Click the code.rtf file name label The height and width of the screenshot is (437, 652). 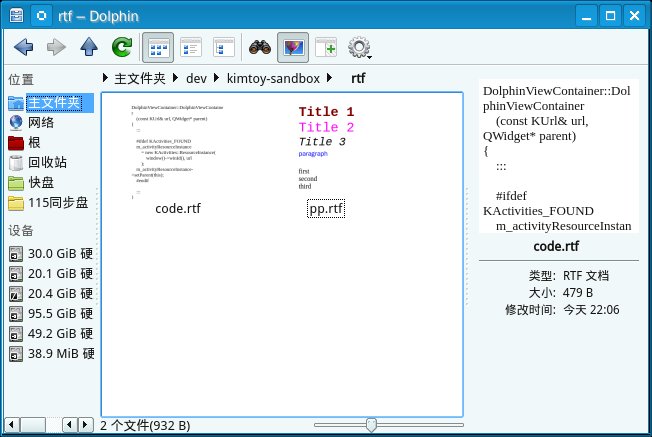178,208
